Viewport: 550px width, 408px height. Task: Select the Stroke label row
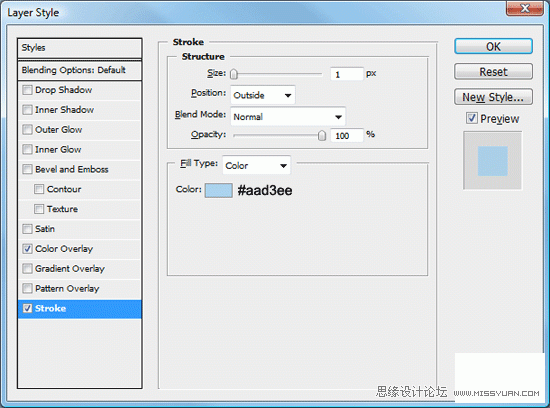[x=80, y=309]
